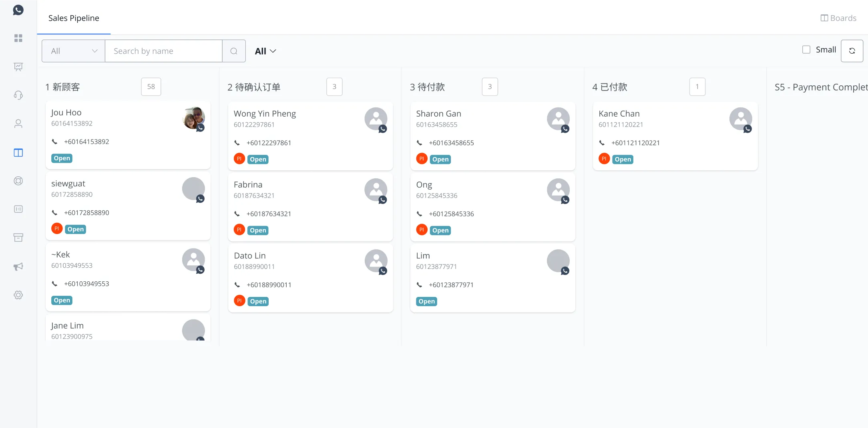The height and width of the screenshot is (428, 868).
Task: Click Open status on Jou Hoo card
Action: point(62,158)
